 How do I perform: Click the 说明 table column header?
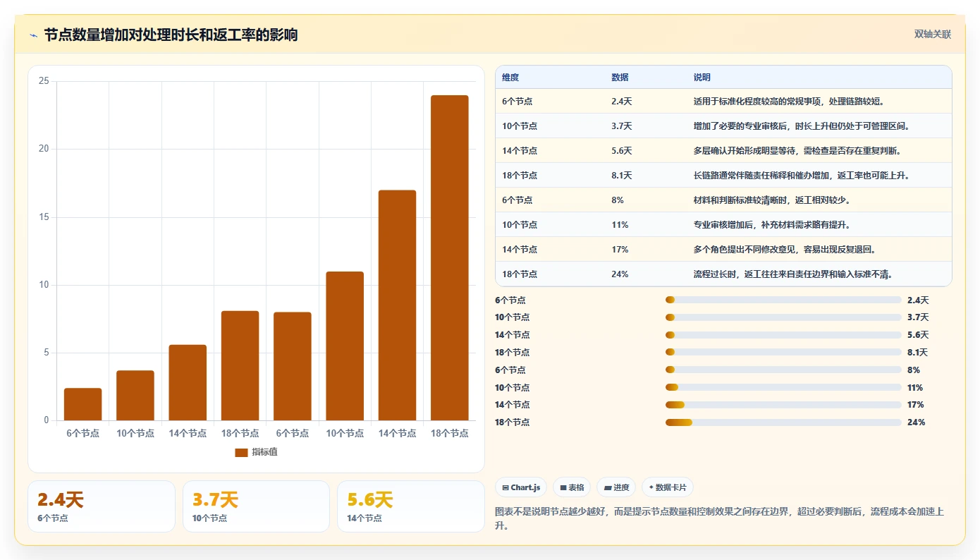tap(702, 78)
